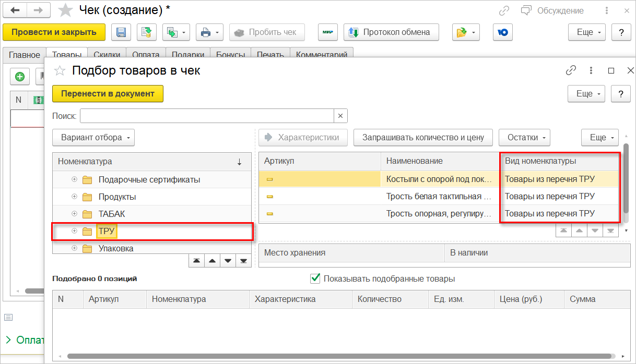636x364 pixels.
Task: Click Место хранения column header
Action: coord(351,253)
